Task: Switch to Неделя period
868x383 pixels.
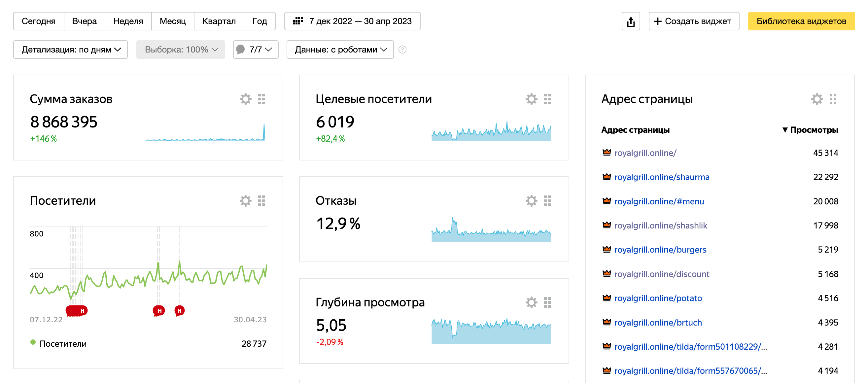Action: (x=128, y=21)
